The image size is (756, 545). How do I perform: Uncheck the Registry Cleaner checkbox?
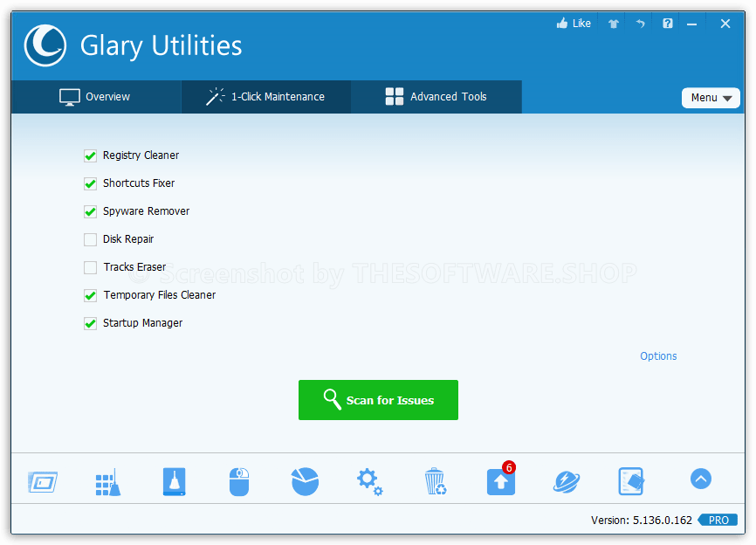click(90, 155)
